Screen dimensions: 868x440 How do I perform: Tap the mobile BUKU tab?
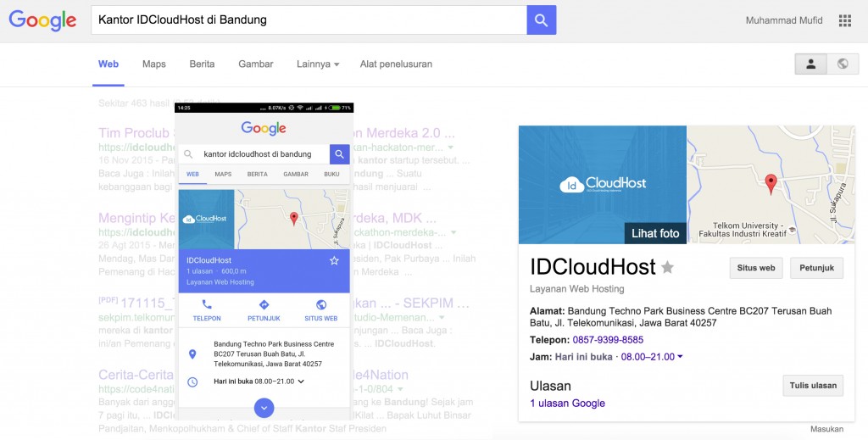coord(331,175)
